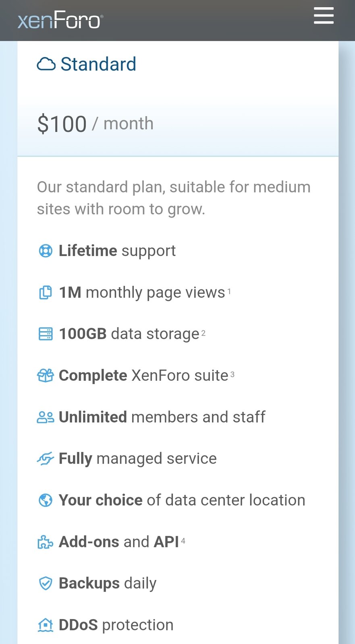Viewport: 355px width, 644px height.
Task: Open footnote 4 after Add-ons and API
Action: pos(183,541)
